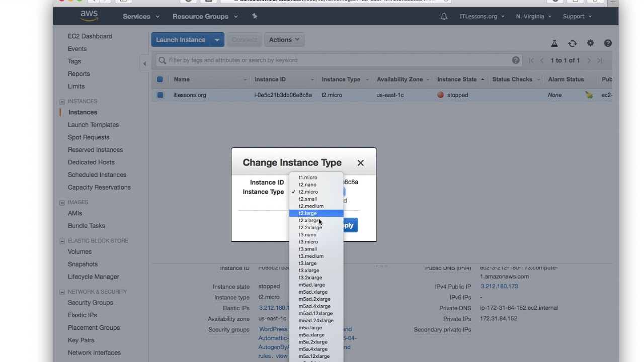Image resolution: width=644 pixels, height=362 pixels.
Task: Go to previous page of results
Action: tap(542, 60)
